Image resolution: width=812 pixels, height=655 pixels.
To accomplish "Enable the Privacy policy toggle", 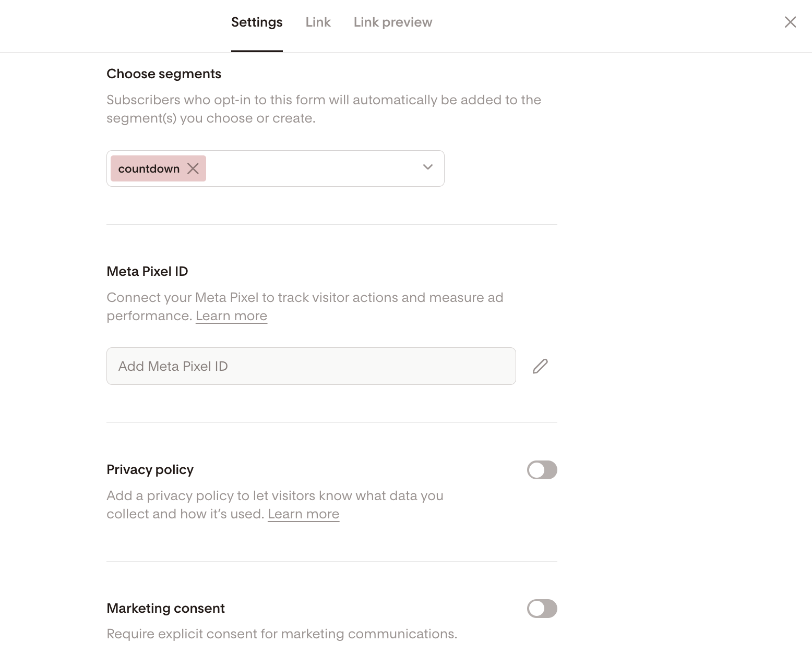I will coord(542,470).
